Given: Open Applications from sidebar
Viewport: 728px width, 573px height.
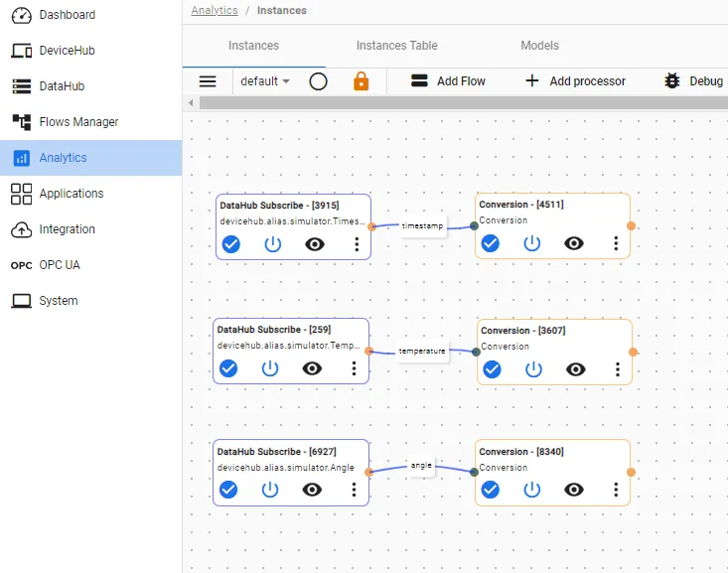Looking at the screenshot, I should click(91, 194).
